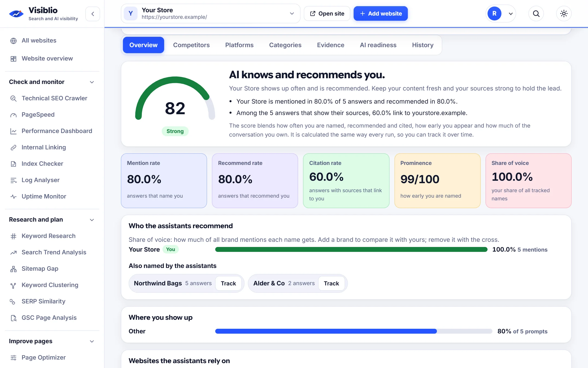Click the https://yourstore.example/ URL text

coord(174,17)
